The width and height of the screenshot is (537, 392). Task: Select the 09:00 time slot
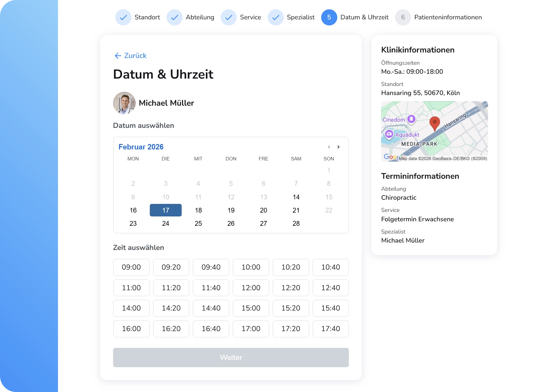(x=131, y=267)
